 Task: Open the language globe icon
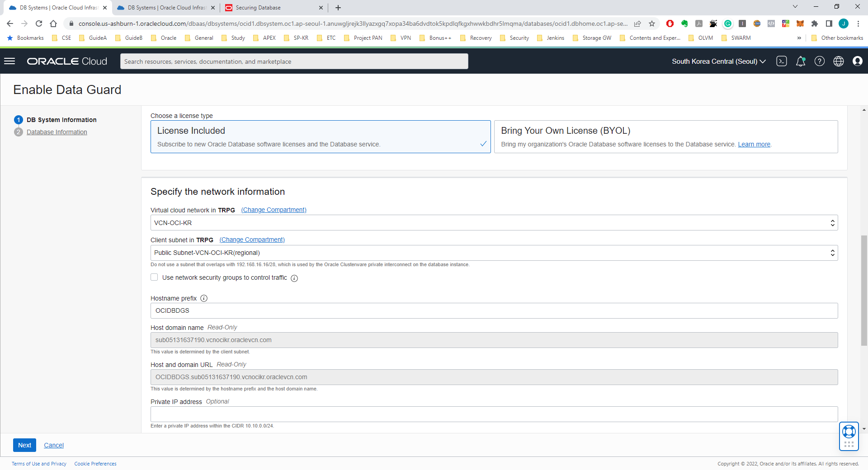coord(839,61)
